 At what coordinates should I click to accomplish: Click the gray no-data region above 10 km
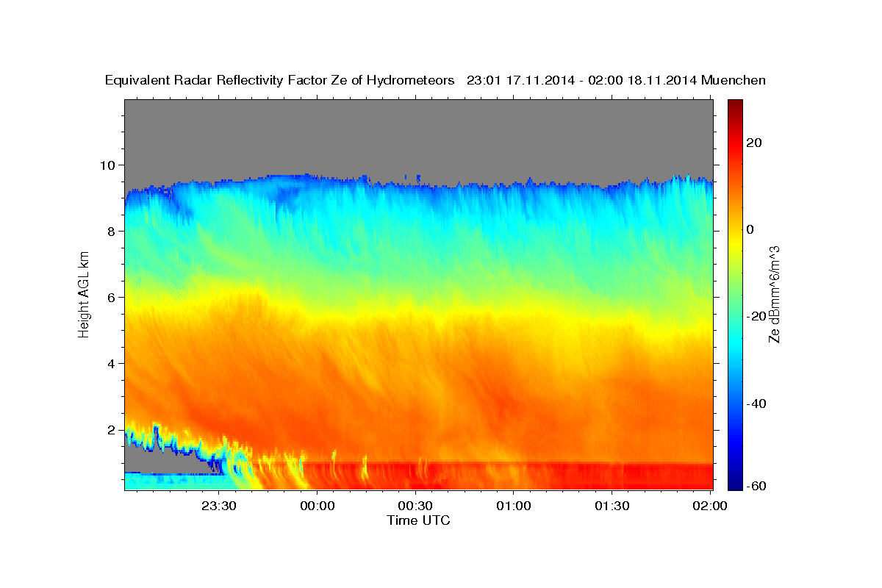418,136
